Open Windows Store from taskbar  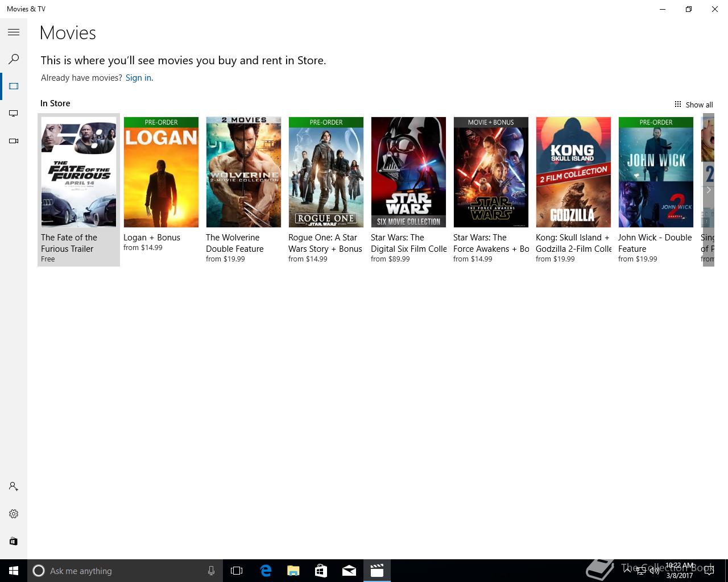(321, 571)
